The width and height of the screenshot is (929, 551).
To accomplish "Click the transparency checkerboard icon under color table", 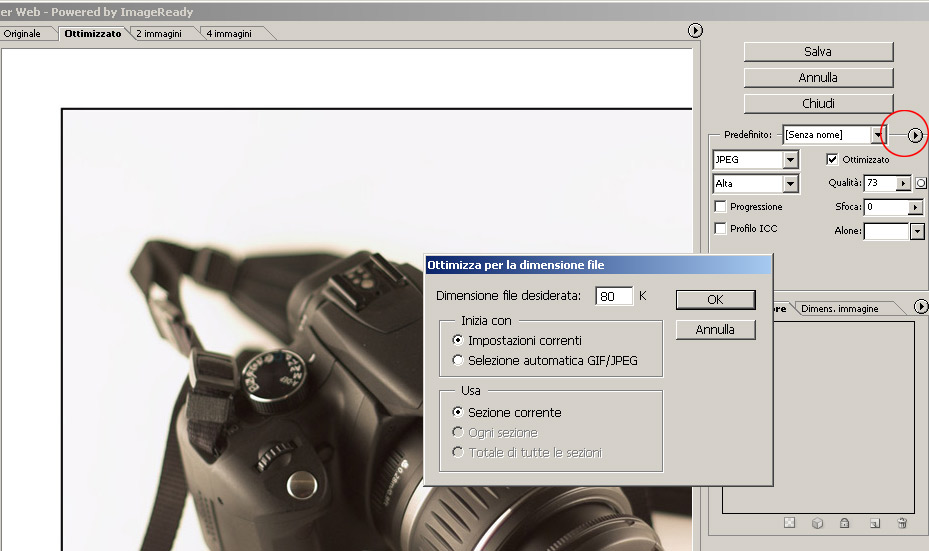I will pyautogui.click(x=789, y=522).
